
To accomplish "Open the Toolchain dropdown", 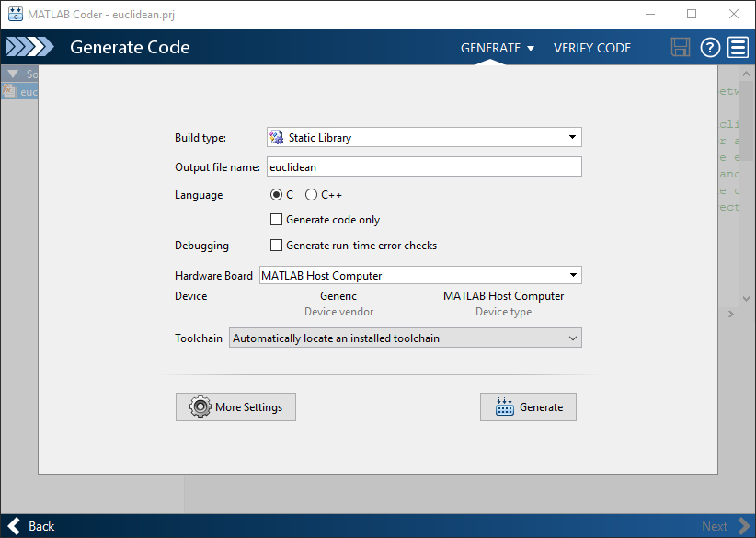I will click(572, 338).
